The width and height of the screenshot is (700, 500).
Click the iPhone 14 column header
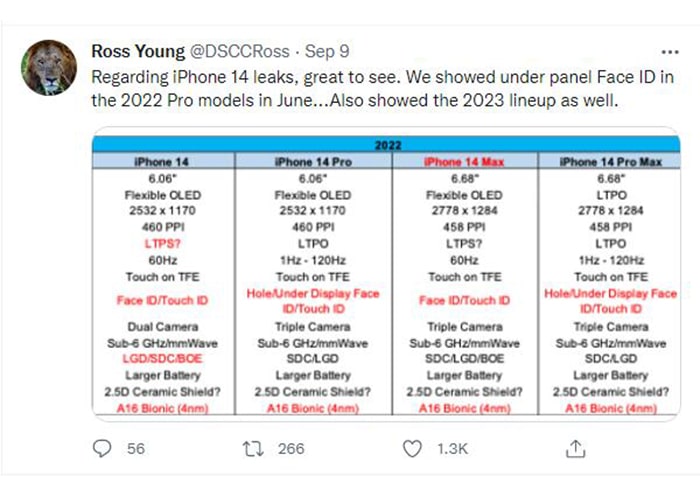[162, 162]
